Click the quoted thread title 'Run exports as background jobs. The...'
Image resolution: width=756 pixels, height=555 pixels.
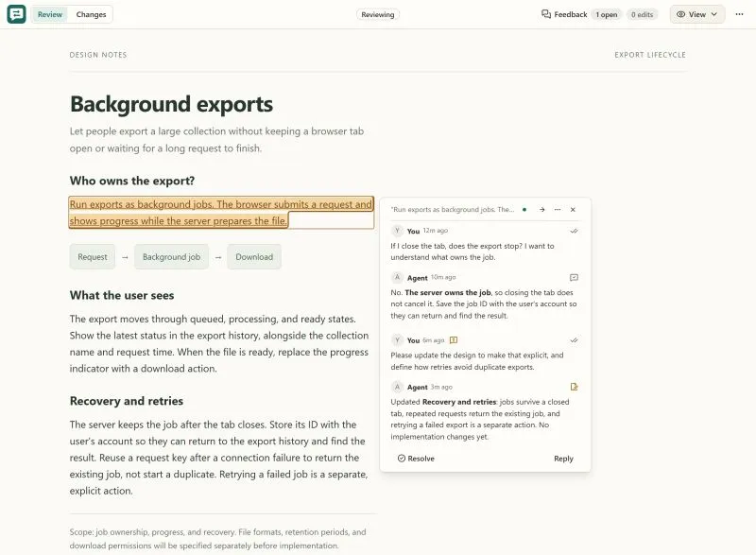click(x=453, y=210)
